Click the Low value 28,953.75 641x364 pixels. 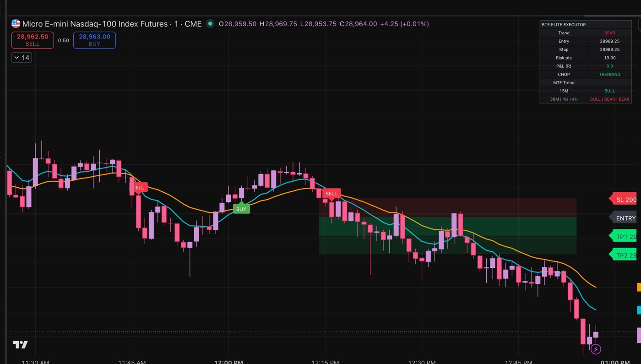[x=320, y=24]
